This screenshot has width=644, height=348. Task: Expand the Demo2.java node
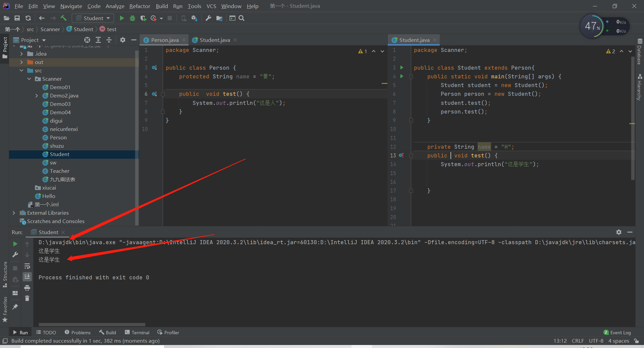tap(37, 95)
